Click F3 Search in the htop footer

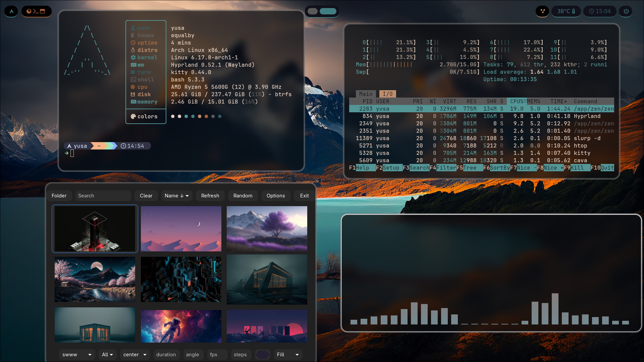pos(416,168)
